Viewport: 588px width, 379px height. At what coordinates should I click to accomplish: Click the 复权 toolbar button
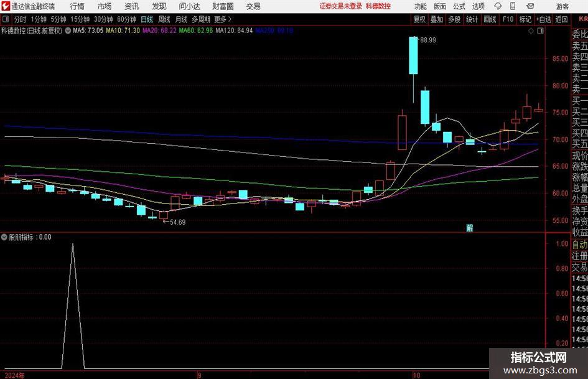click(419, 19)
